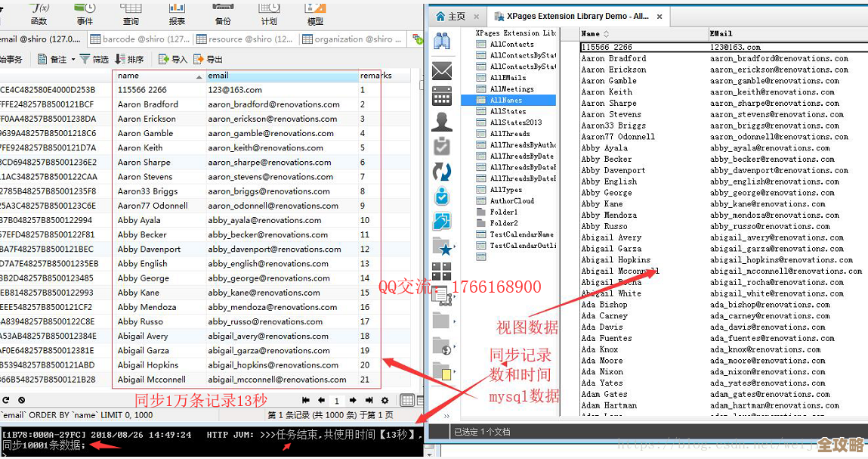
Task: Click the binoculars search icon
Action: point(442,42)
